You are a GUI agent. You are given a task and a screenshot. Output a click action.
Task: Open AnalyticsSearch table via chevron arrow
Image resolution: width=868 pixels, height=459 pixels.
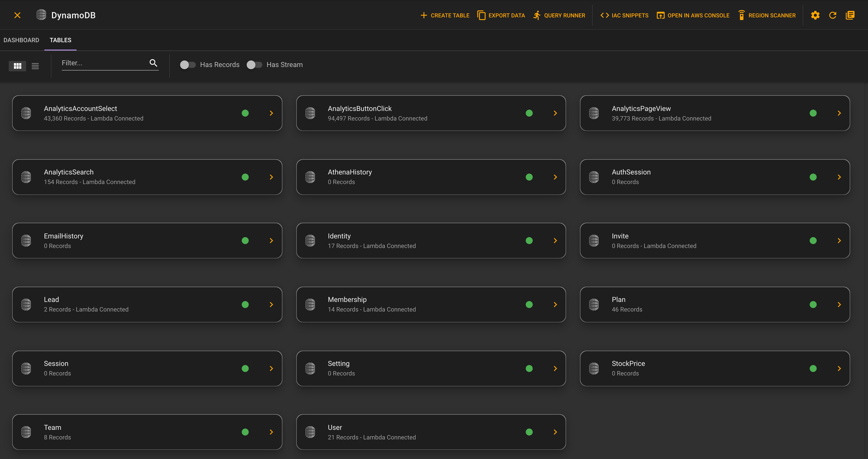pyautogui.click(x=271, y=177)
